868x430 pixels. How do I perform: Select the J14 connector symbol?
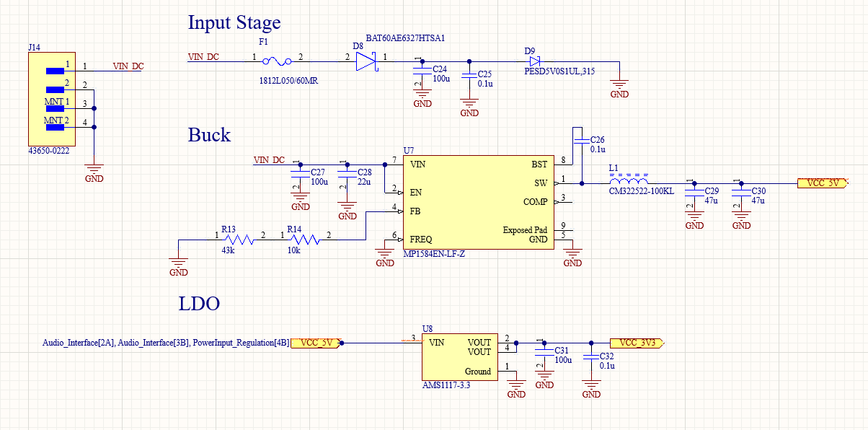click(52, 98)
